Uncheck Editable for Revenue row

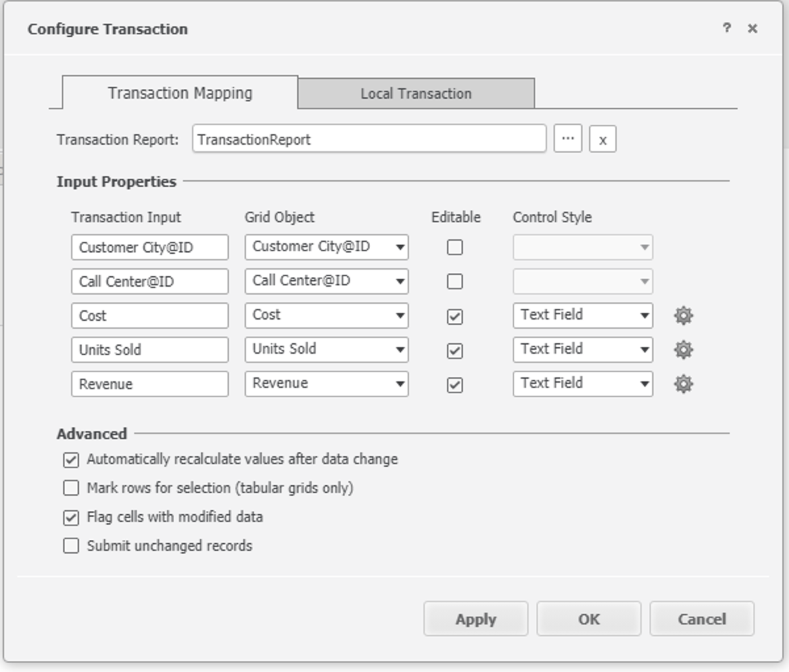pos(454,385)
